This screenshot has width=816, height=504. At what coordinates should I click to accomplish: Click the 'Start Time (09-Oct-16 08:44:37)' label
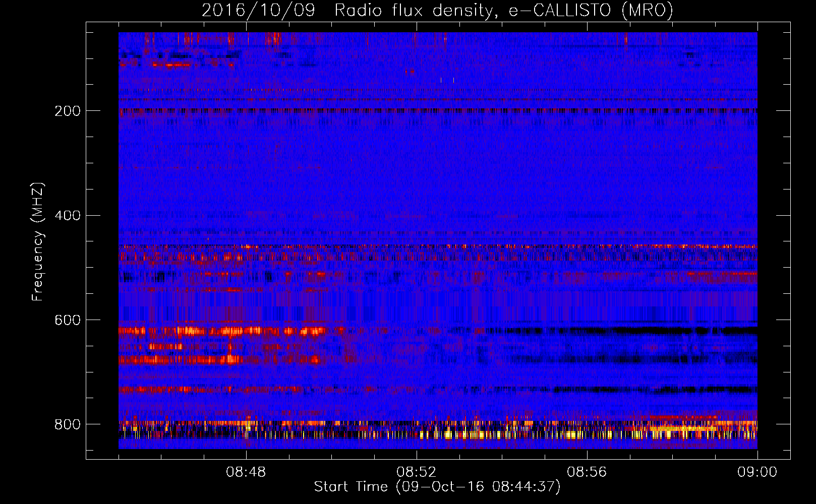pos(437,487)
